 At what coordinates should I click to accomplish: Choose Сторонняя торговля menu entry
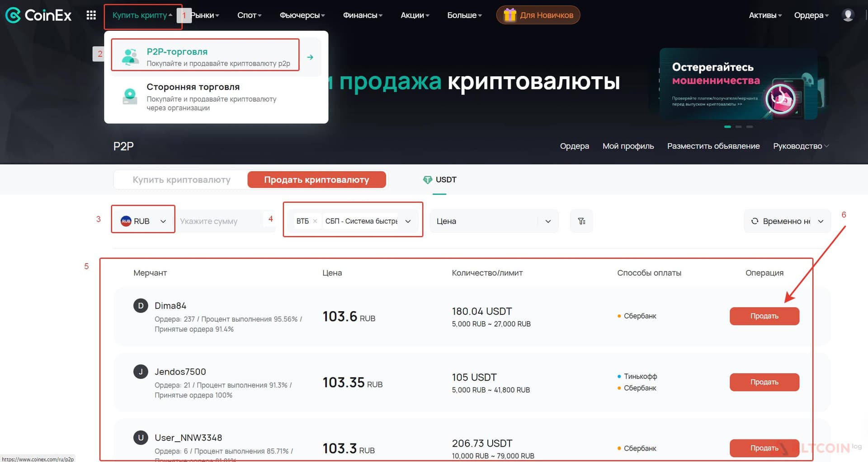coord(216,97)
